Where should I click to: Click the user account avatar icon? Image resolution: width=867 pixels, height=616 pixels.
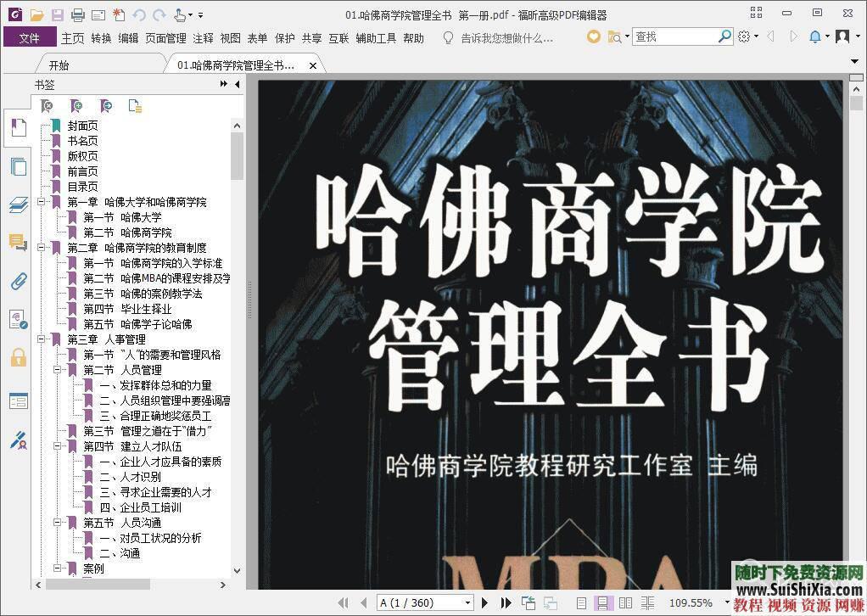click(842, 36)
